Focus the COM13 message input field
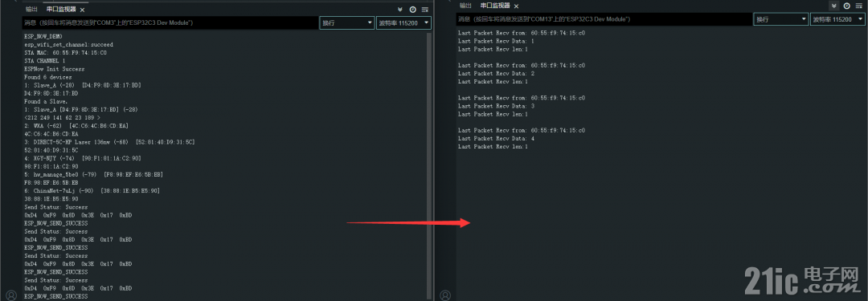868x301 pixels. [x=604, y=18]
